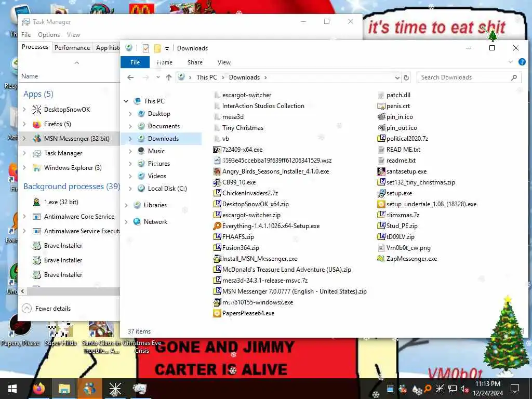Go back in Explorer navigation
The image size is (532, 399).
130,77
